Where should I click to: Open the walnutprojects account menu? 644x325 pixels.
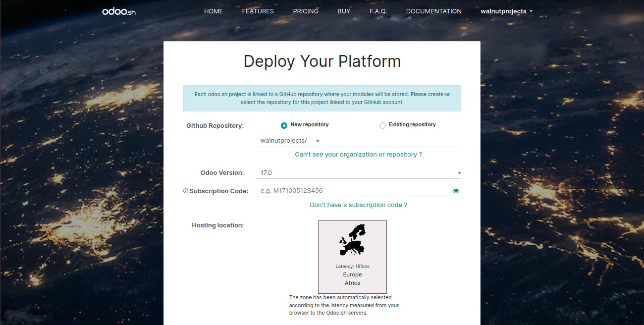[506, 11]
